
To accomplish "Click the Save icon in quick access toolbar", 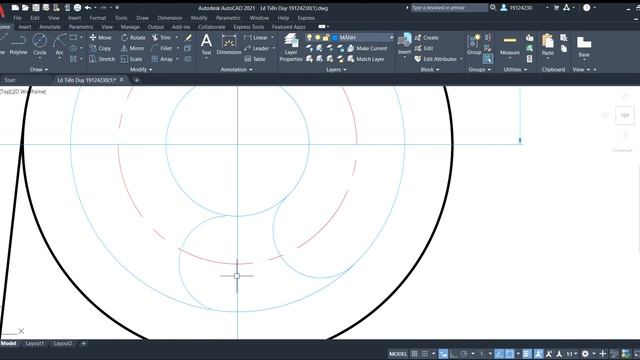I will pyautogui.click(x=36, y=7).
